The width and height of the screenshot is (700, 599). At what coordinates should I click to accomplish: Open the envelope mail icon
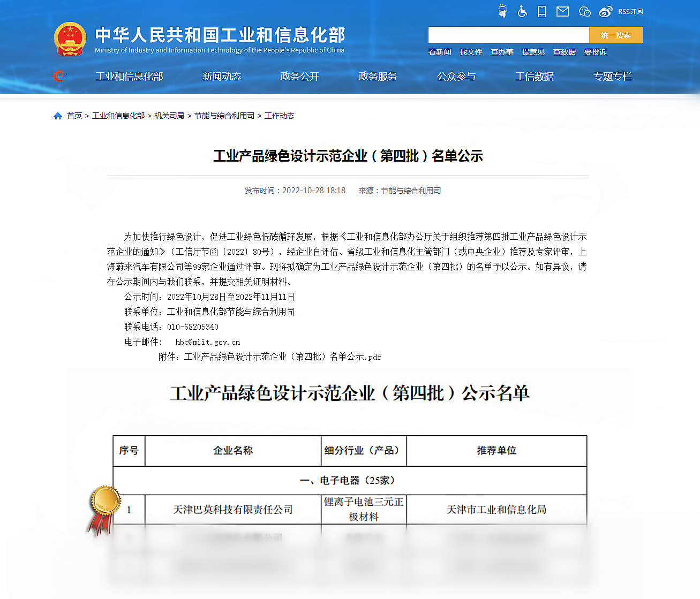tap(562, 11)
